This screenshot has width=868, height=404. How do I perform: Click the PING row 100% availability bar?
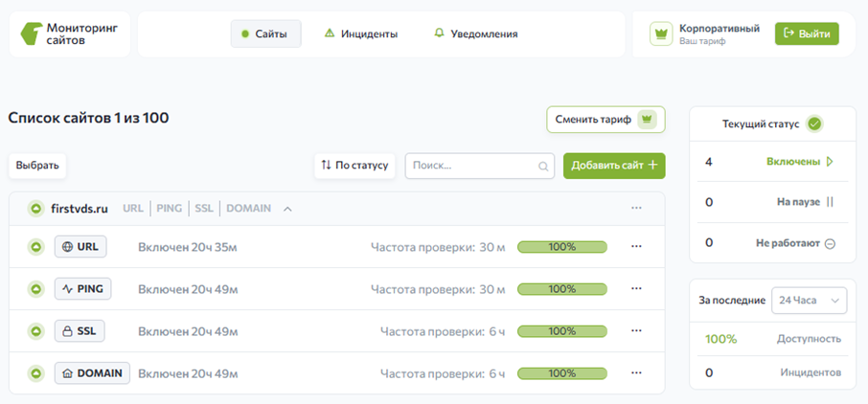click(561, 289)
